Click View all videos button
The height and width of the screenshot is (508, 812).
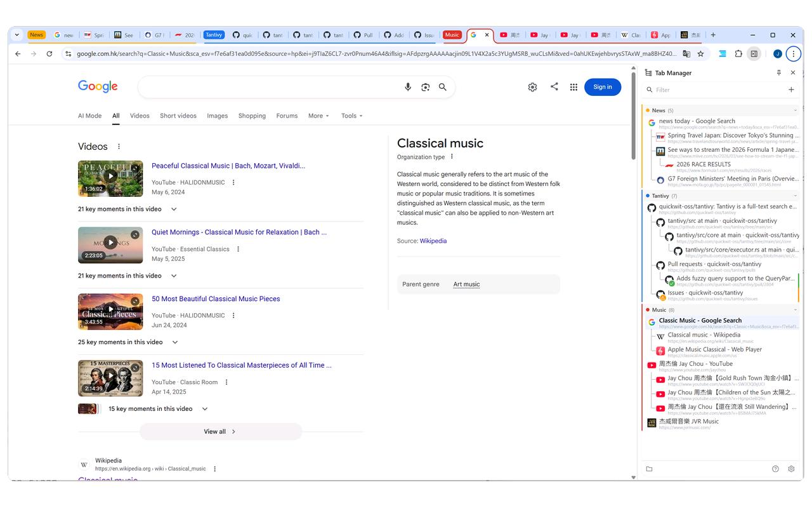tap(220, 432)
